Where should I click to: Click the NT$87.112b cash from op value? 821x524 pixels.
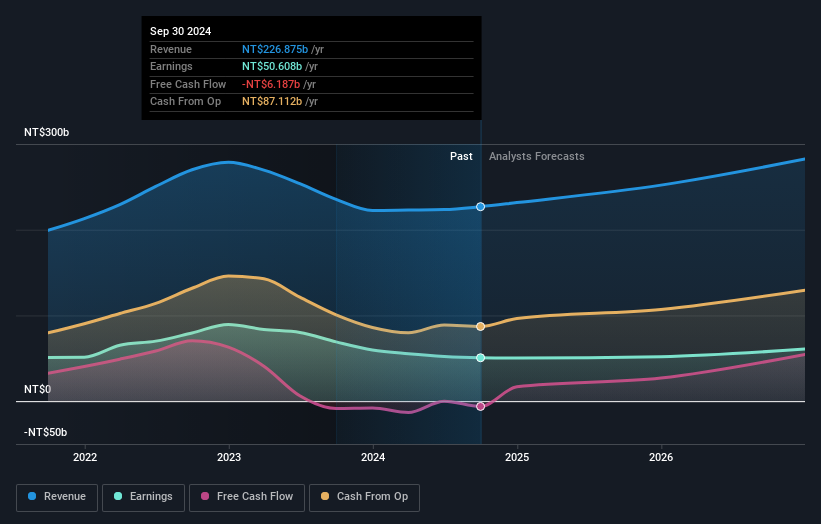[272, 102]
